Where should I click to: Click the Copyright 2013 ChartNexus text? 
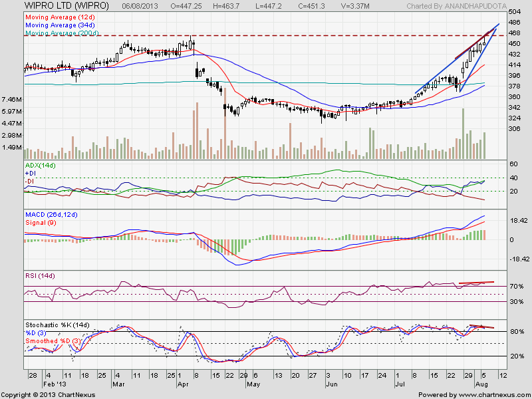tap(48, 395)
